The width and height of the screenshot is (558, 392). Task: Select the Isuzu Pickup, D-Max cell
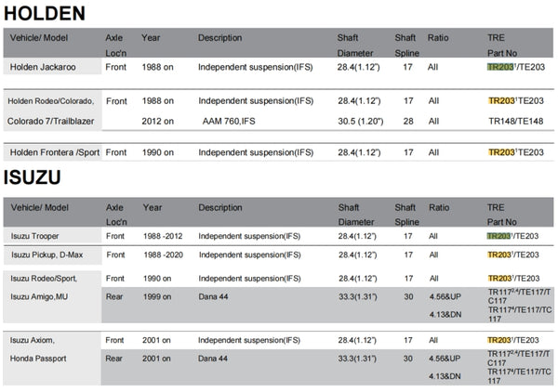click(50, 255)
